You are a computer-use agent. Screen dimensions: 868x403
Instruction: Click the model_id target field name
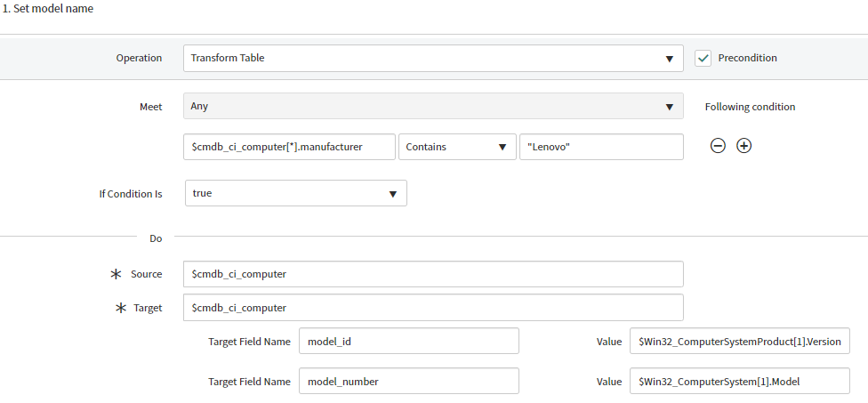click(409, 341)
